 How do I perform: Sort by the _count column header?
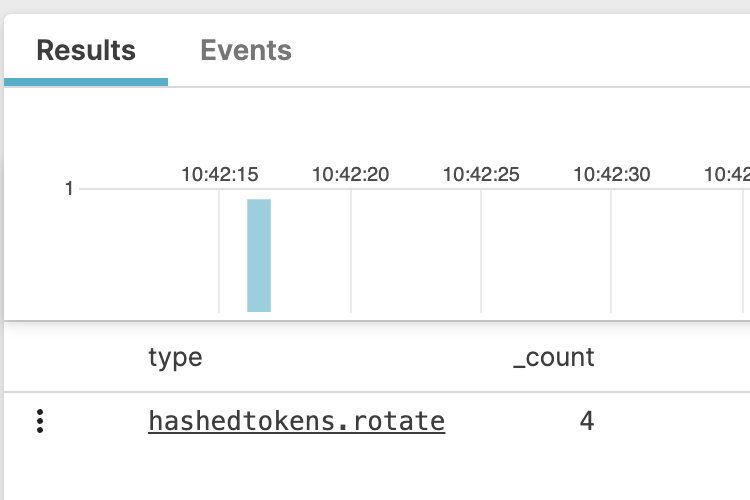pos(553,357)
